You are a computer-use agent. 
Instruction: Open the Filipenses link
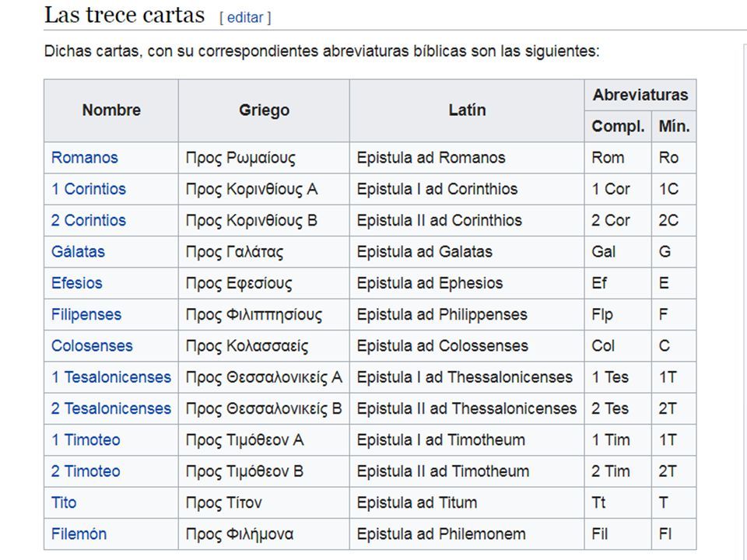(x=86, y=315)
